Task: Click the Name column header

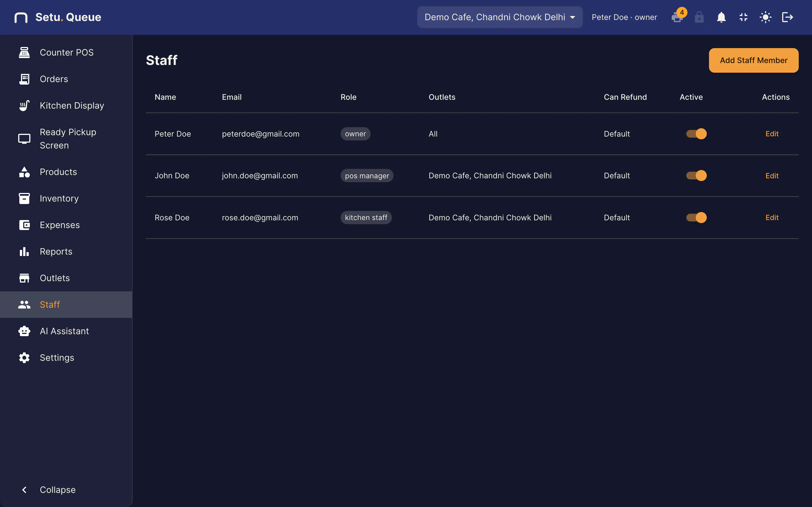Action: [165, 97]
